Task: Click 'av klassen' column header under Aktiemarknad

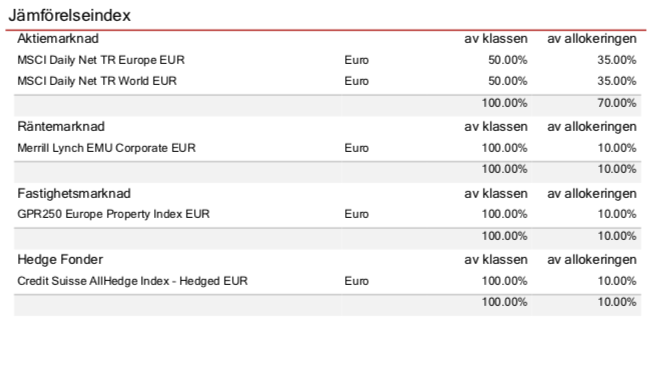Action: (x=496, y=39)
